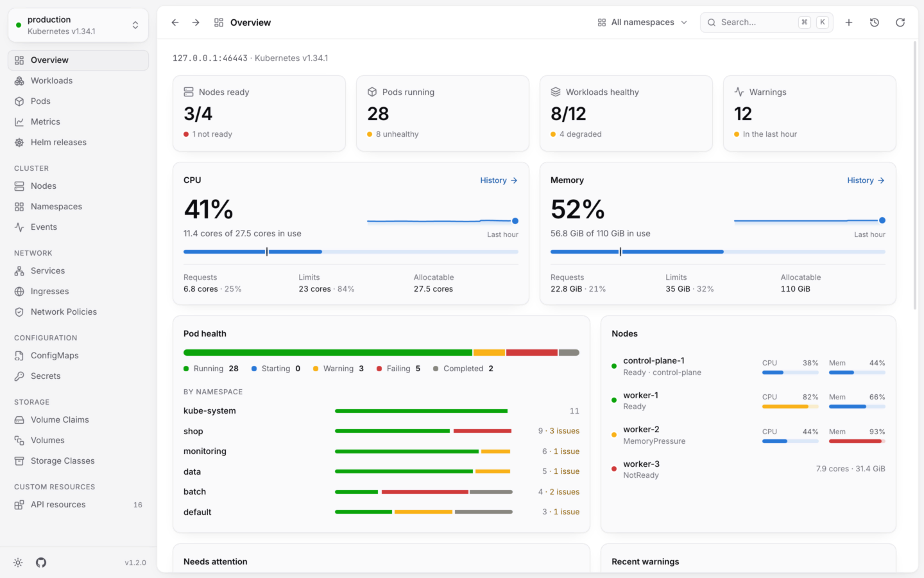Click the batch namespace '2 issues' text

(x=565, y=492)
